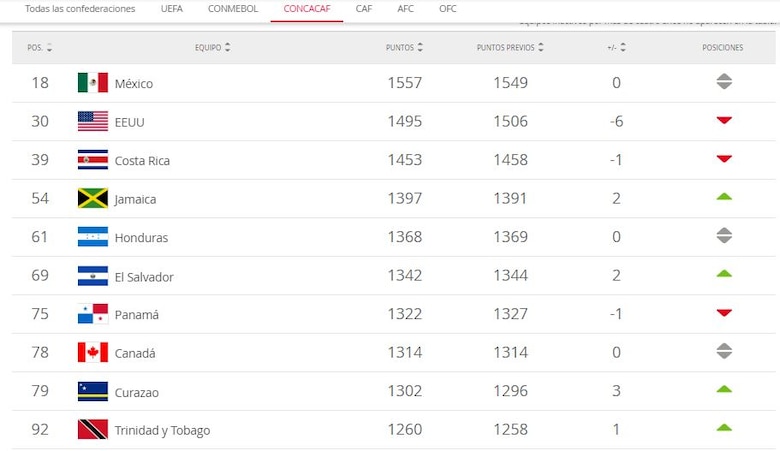
Task: Click the Costa Rica flag icon
Action: tap(92, 160)
